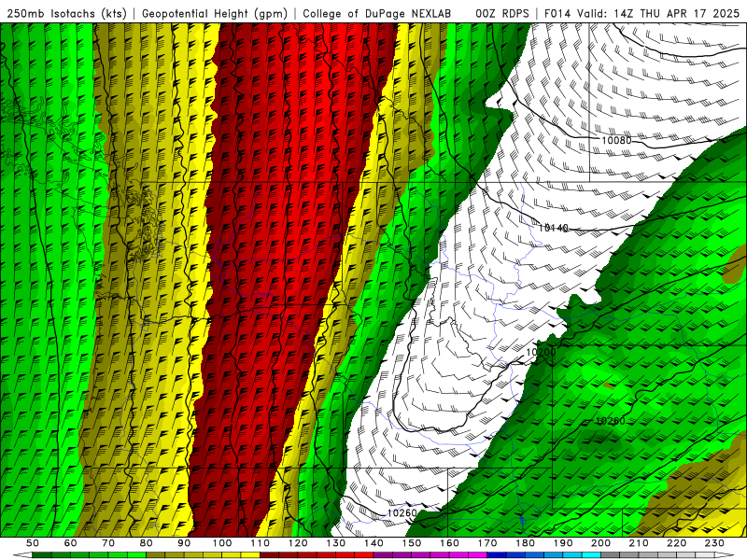Click the 230 knot color bar label
Viewport: 747px width, 560px height.
point(714,543)
